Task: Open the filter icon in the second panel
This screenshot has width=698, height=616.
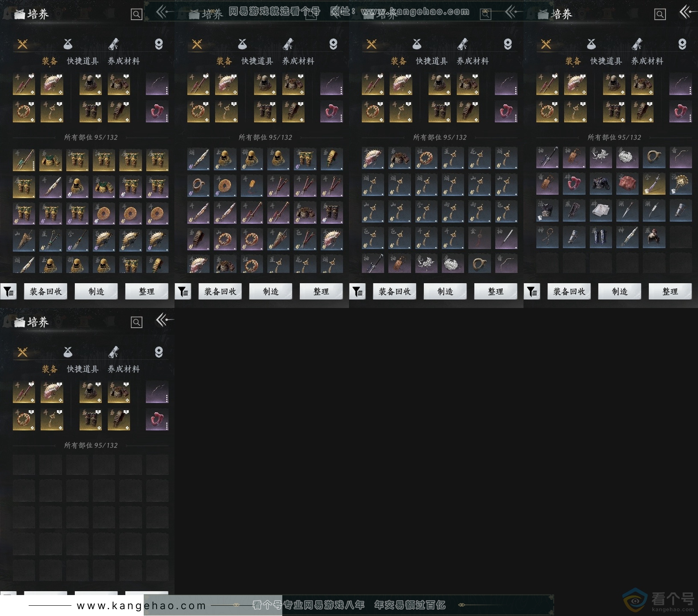Action: (183, 292)
